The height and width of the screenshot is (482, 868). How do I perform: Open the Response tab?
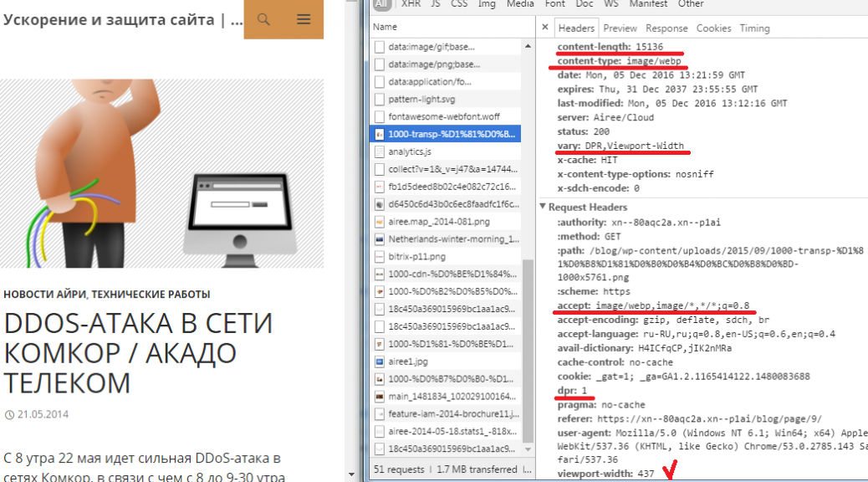(666, 28)
